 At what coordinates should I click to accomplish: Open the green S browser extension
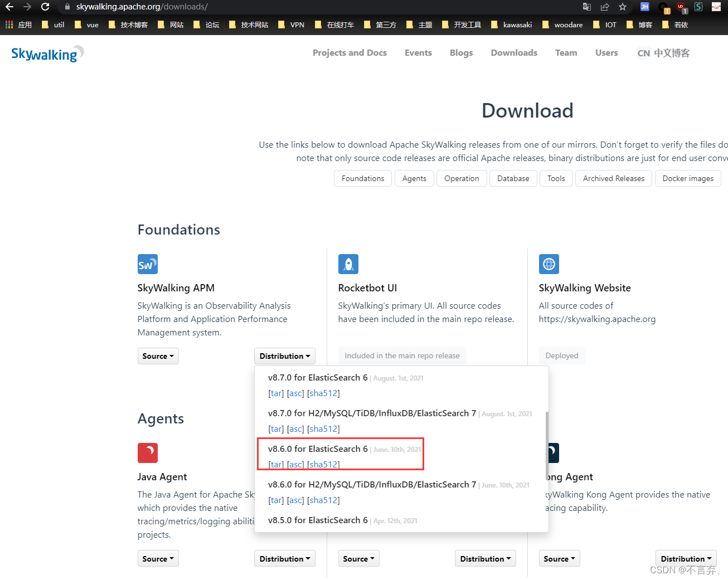point(698,7)
